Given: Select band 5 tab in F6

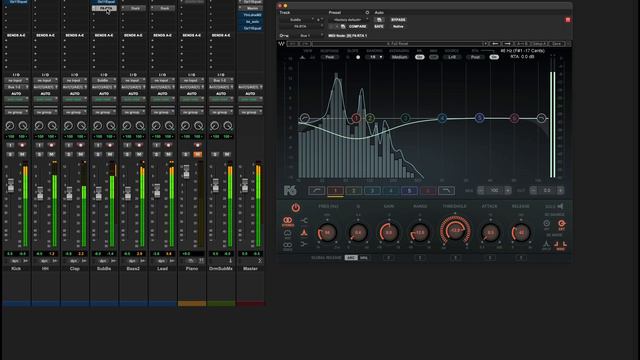Looking at the screenshot, I should [x=409, y=191].
